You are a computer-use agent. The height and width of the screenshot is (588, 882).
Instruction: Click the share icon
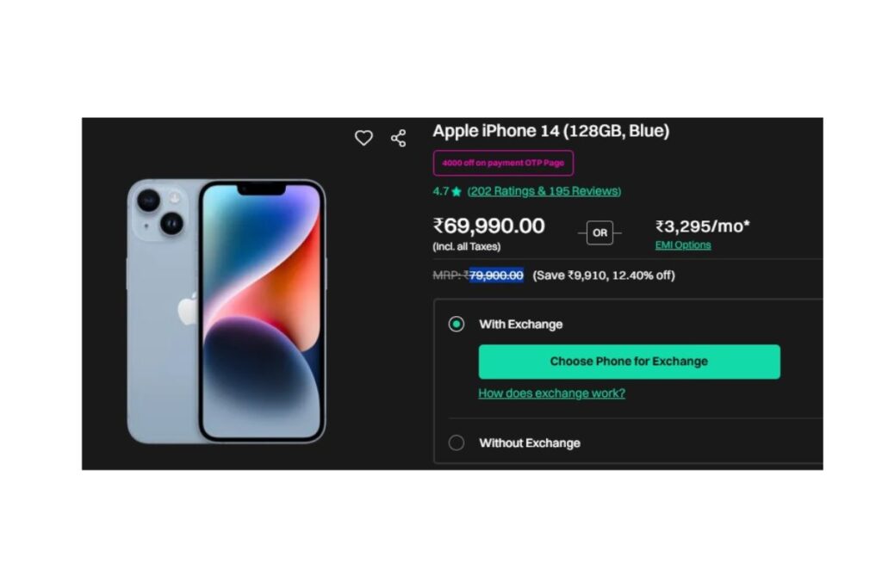[x=398, y=139]
